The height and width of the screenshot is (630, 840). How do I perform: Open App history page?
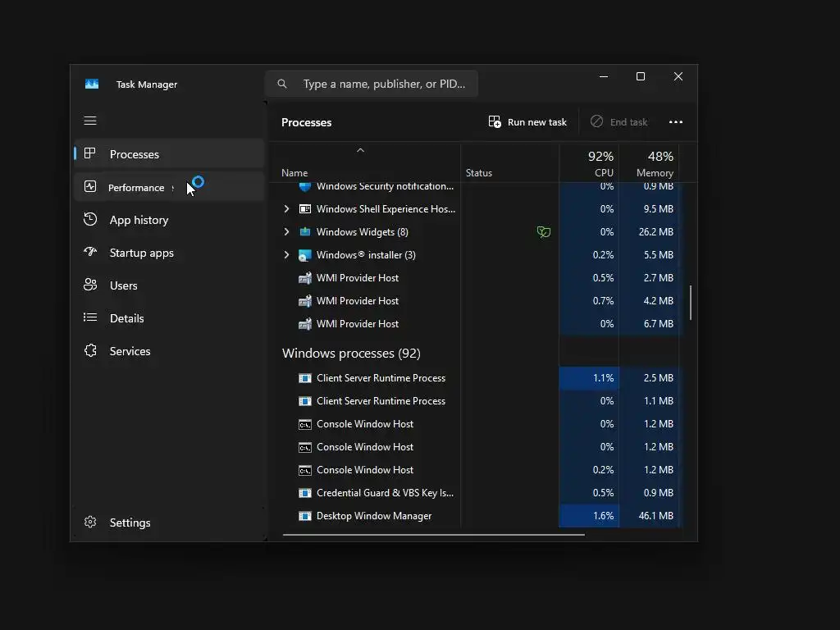pos(169,220)
